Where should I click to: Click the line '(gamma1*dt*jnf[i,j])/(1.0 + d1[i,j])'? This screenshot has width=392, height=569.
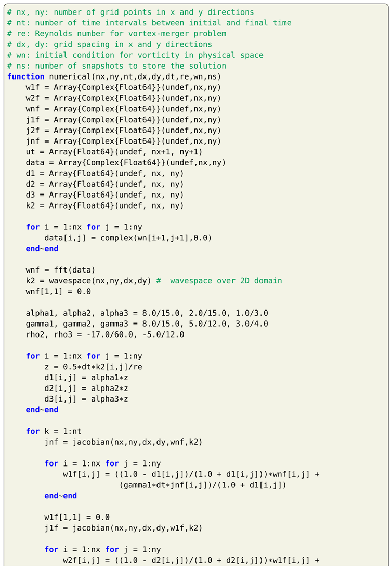click(203, 485)
